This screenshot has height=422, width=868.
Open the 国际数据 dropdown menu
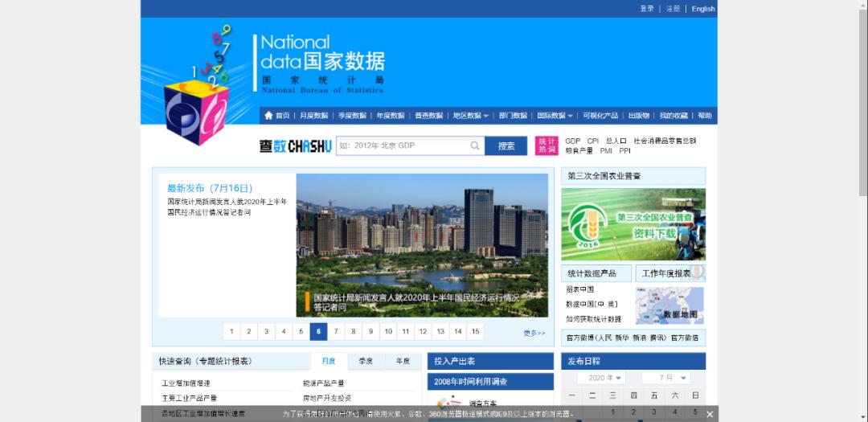555,116
